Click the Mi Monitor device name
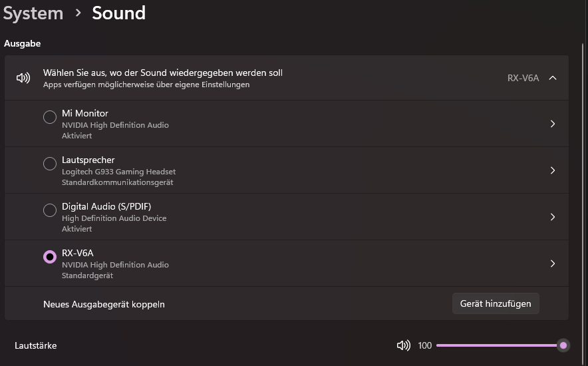The height and width of the screenshot is (366, 588). coord(85,113)
